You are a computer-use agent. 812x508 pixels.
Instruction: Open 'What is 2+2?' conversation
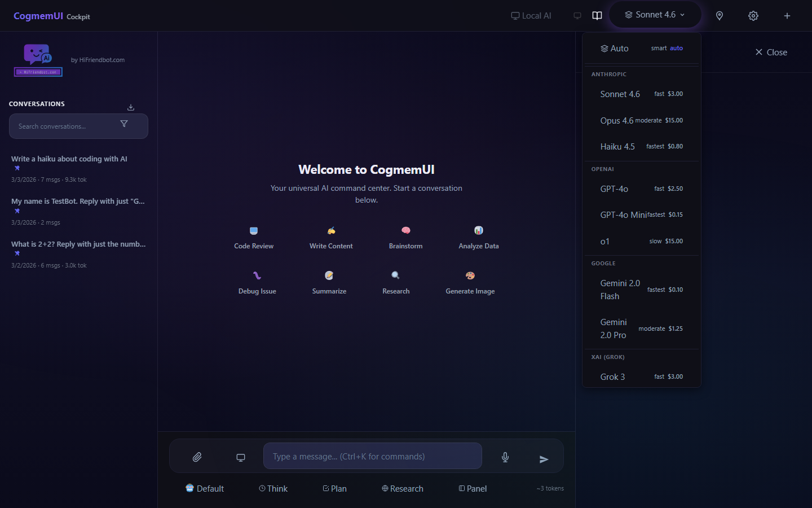tap(78, 255)
